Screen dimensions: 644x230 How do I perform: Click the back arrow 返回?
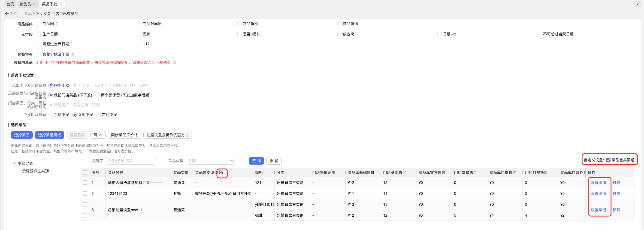(x=11, y=14)
